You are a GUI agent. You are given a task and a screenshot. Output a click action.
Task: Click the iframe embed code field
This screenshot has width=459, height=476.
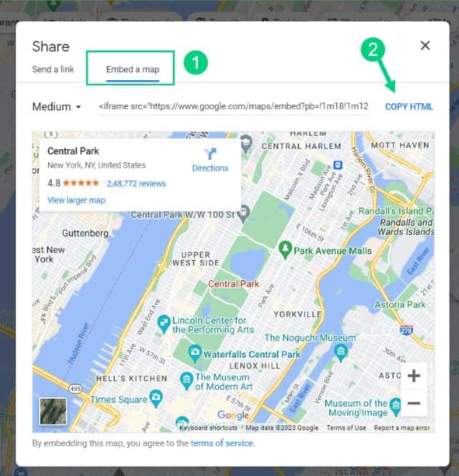point(234,106)
